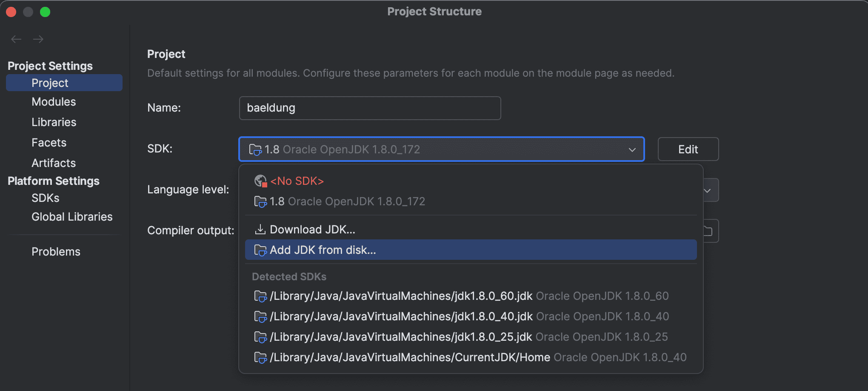Image resolution: width=868 pixels, height=391 pixels.
Task: Click the folder icon beside jdk1.8.0_60.jdk
Action: [x=260, y=296]
